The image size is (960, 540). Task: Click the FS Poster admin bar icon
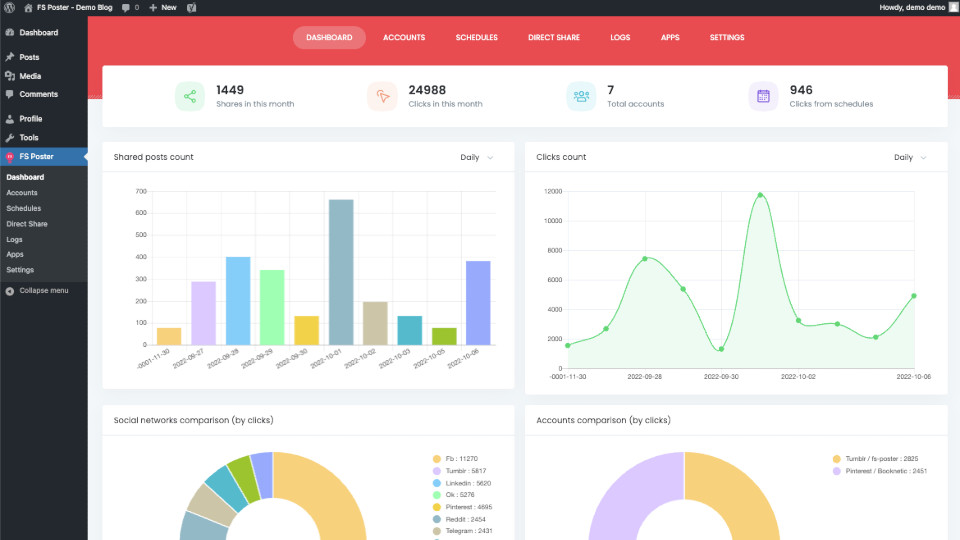[192, 8]
